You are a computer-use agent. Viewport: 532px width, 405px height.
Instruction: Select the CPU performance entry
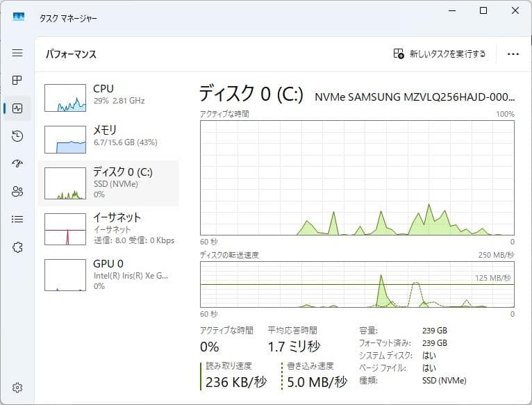108,98
